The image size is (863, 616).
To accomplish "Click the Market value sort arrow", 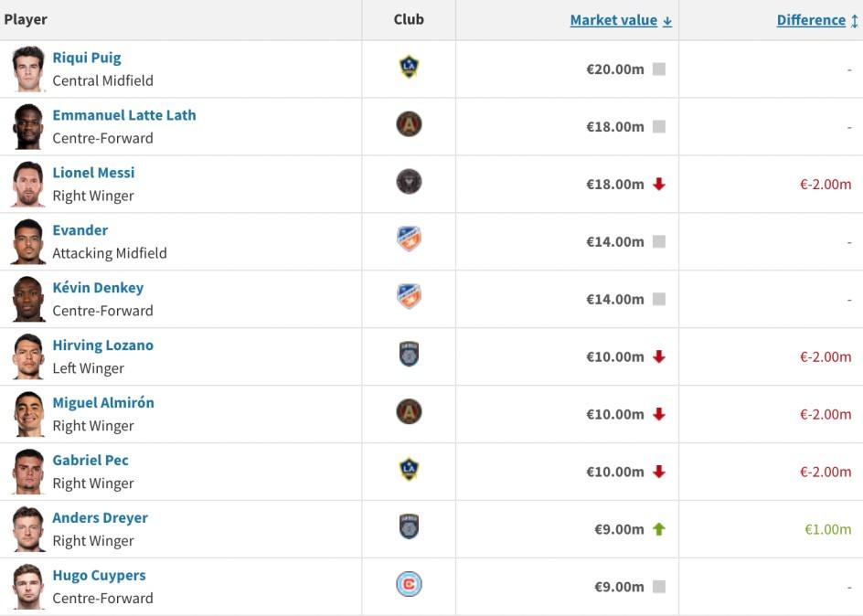I will (667, 21).
